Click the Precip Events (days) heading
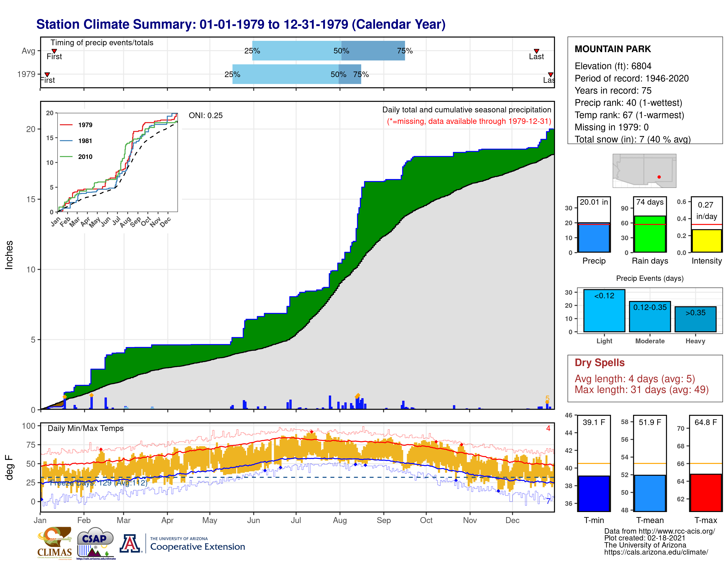728x563 pixels. point(650,278)
